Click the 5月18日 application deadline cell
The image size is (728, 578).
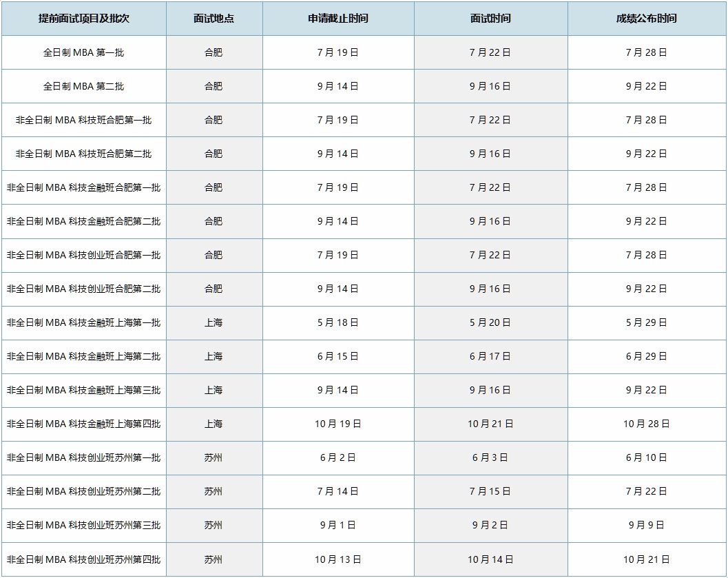click(338, 322)
